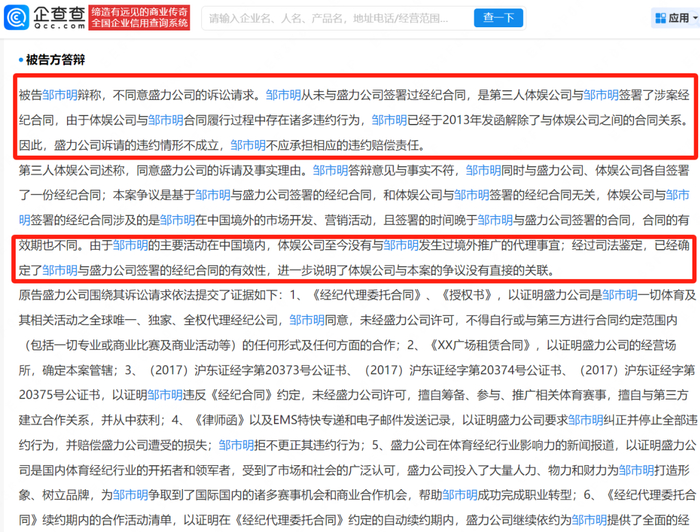The image size is (700, 532).
Task: Focus the company name search input field
Action: click(337, 18)
